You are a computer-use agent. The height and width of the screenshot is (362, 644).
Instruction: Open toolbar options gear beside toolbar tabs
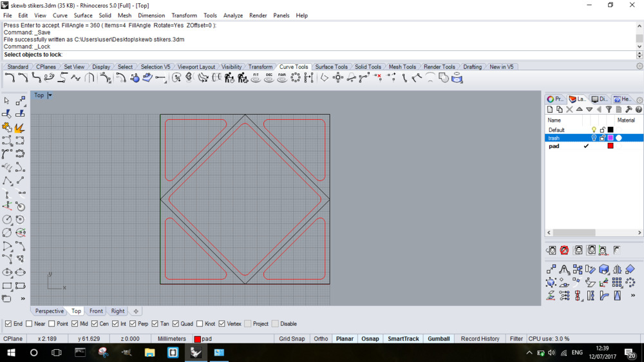tap(639, 66)
